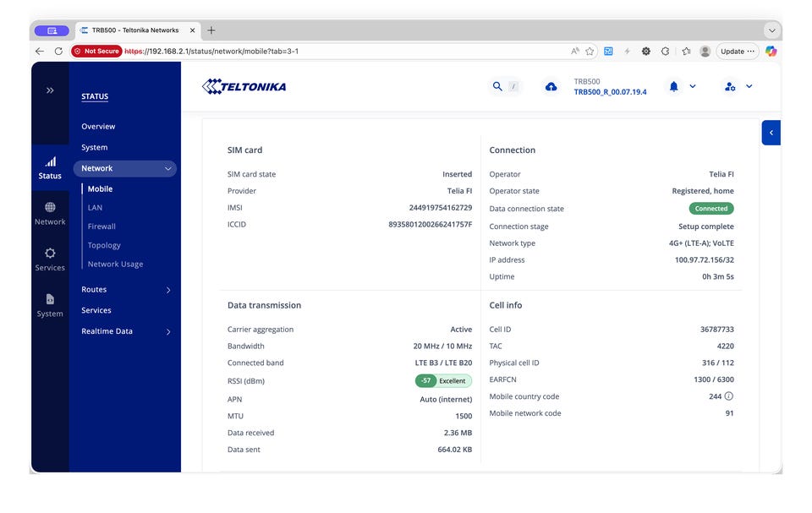The width and height of the screenshot is (812, 513).
Task: Open the System status page
Action: coord(94,148)
